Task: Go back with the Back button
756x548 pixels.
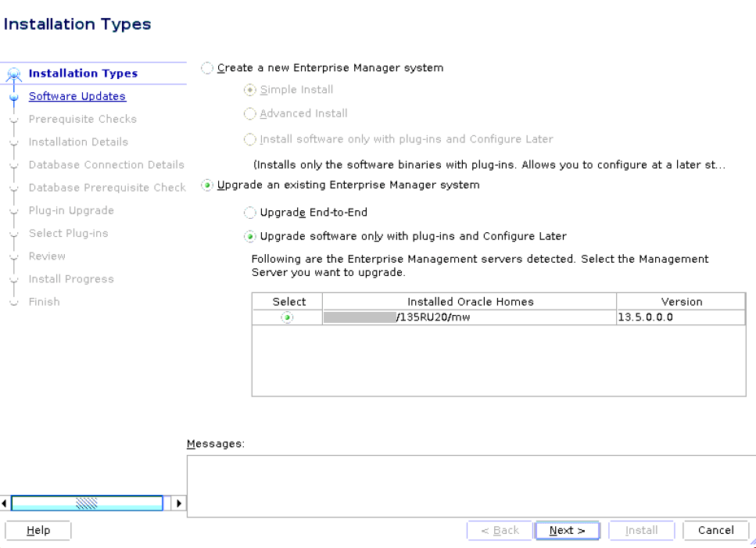Action: point(500,530)
